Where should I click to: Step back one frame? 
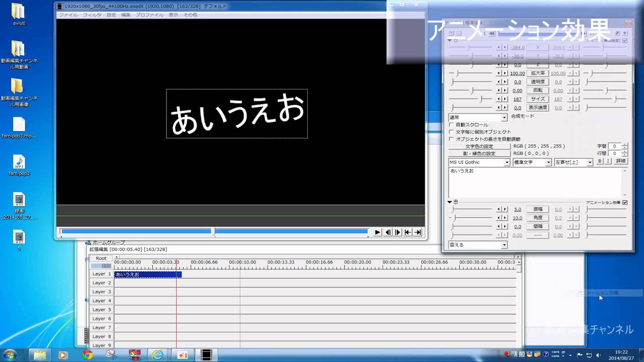point(388,232)
